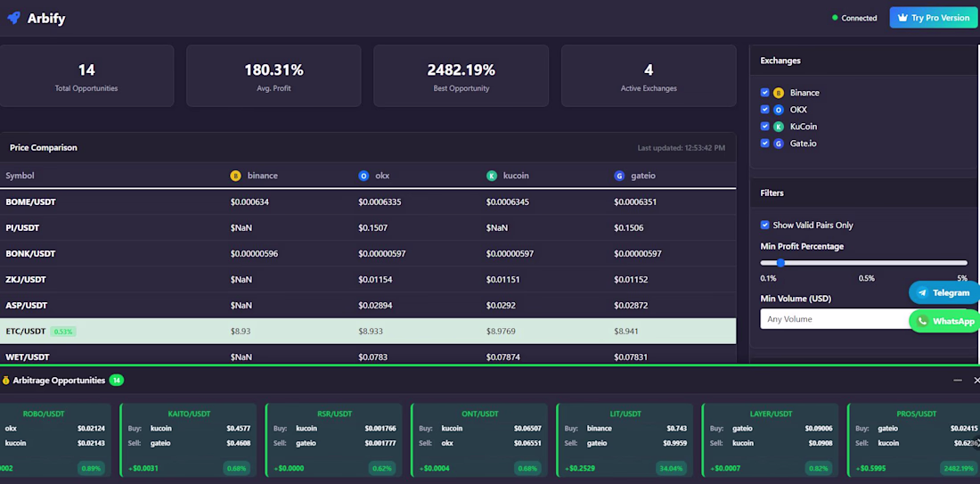Image resolution: width=980 pixels, height=484 pixels.
Task: Click the 34.04% badge on LIT/USDT card
Action: (x=671, y=468)
